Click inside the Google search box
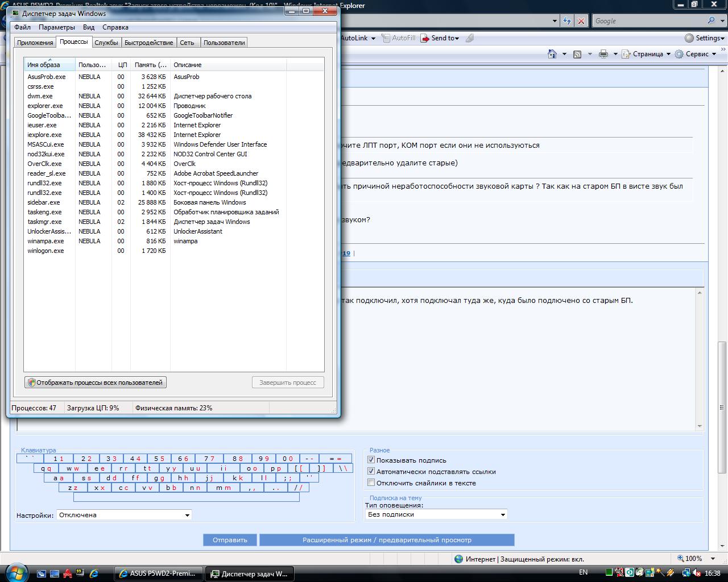 (x=649, y=21)
